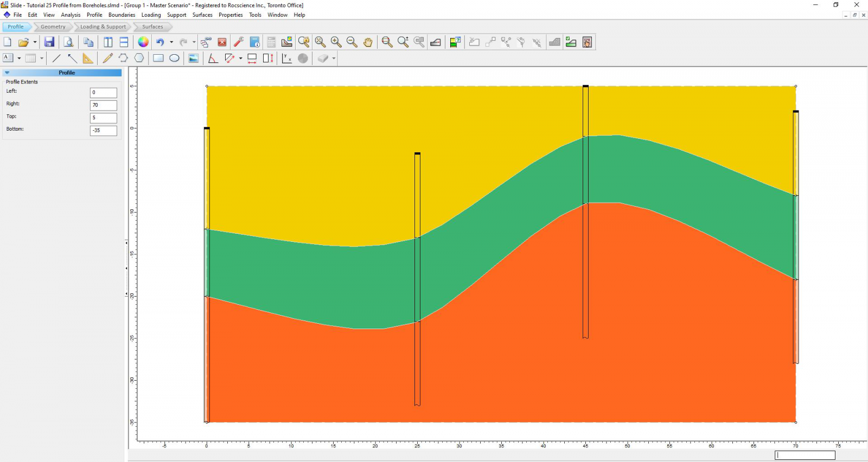The height and width of the screenshot is (462, 868).
Task: Select the line drawing tool
Action: coord(56,58)
